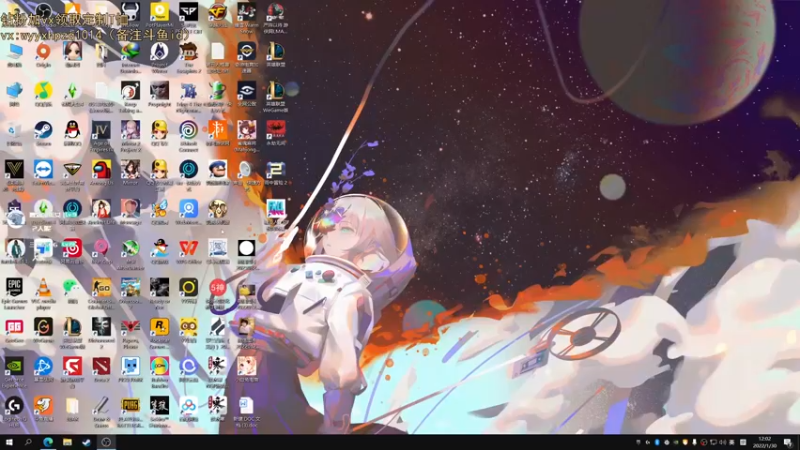The height and width of the screenshot is (450, 800).
Task: Select the Mahjong Soul desktop icon
Action: [246, 130]
